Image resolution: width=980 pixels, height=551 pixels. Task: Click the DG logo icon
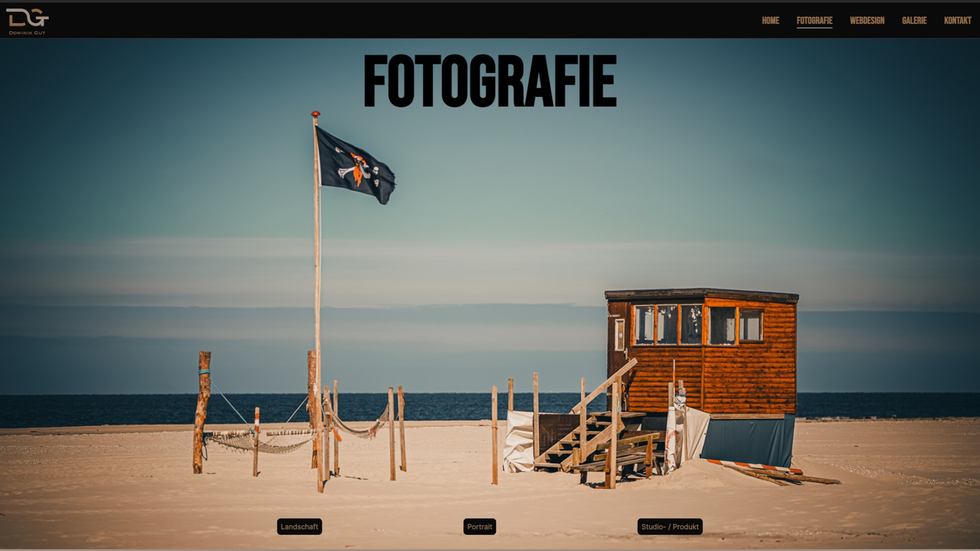click(x=27, y=18)
